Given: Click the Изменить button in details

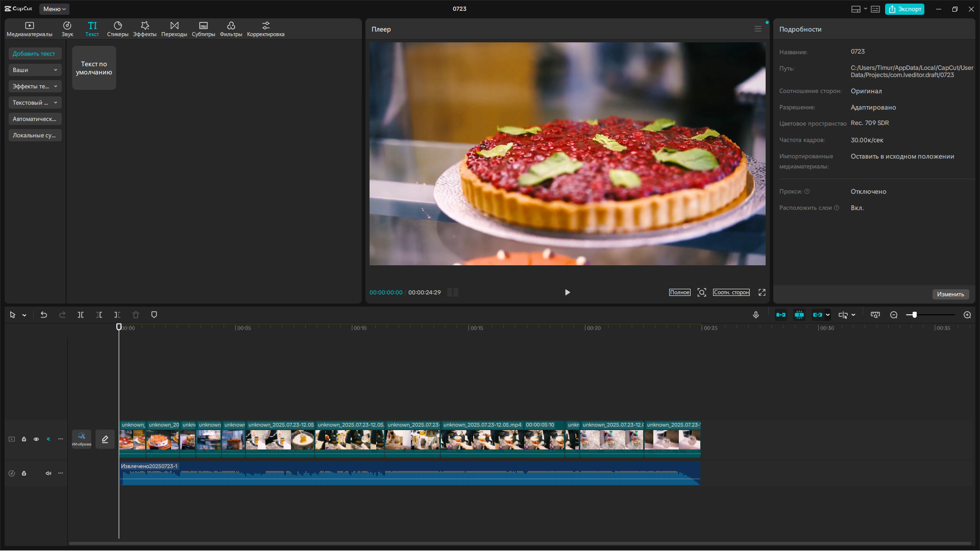Looking at the screenshot, I should [950, 294].
